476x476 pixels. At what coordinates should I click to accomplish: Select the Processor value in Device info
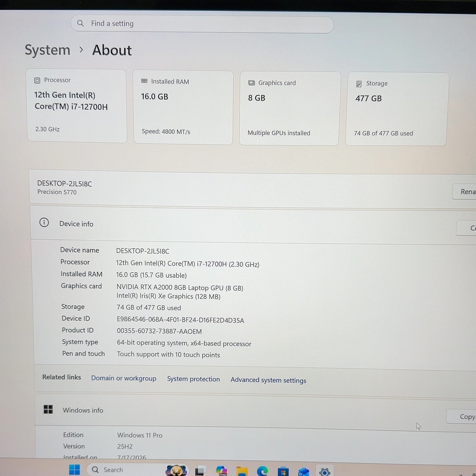click(188, 264)
